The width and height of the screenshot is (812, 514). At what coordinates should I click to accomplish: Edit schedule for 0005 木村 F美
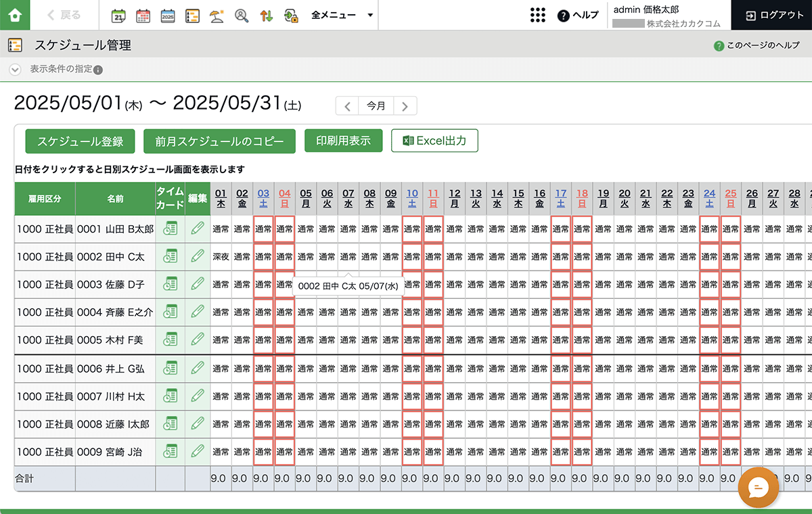(198, 340)
